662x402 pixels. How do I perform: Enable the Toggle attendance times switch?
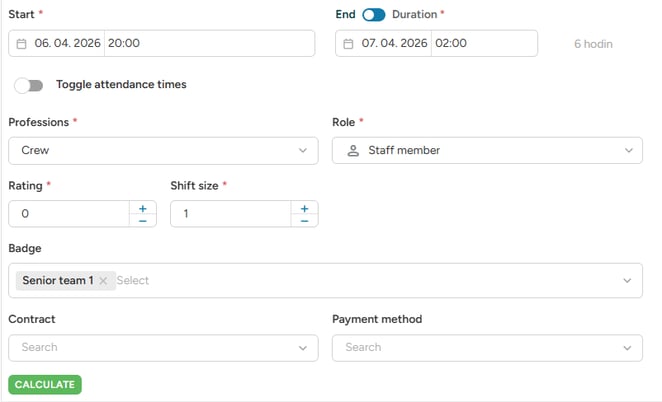click(29, 85)
